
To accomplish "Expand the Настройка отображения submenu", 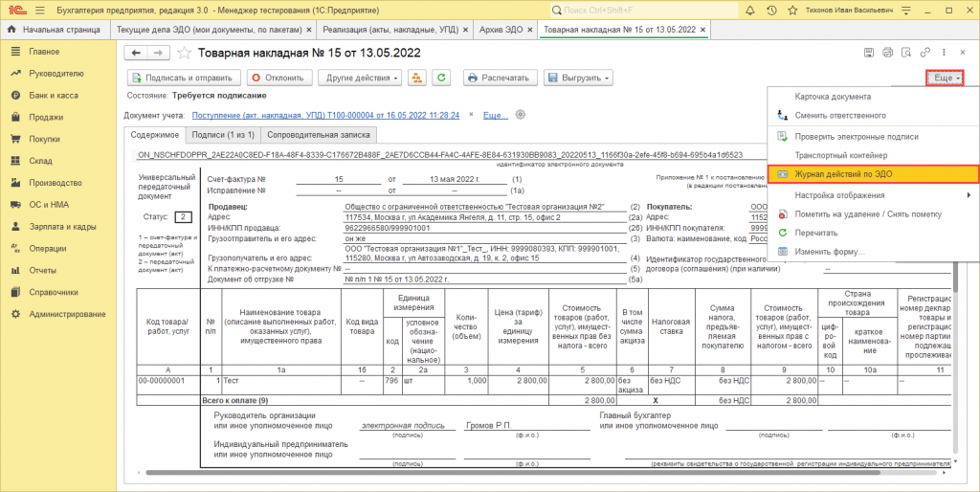I will click(873, 195).
